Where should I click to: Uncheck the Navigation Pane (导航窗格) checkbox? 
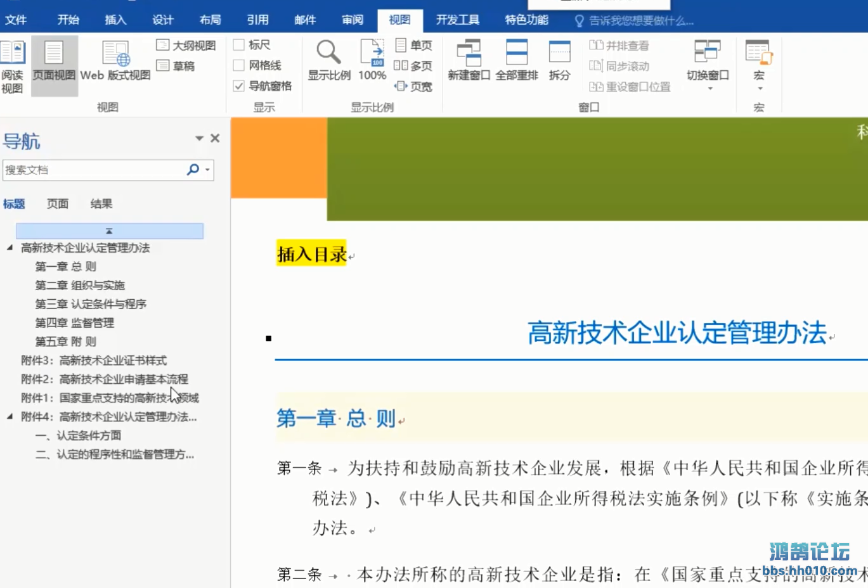239,86
